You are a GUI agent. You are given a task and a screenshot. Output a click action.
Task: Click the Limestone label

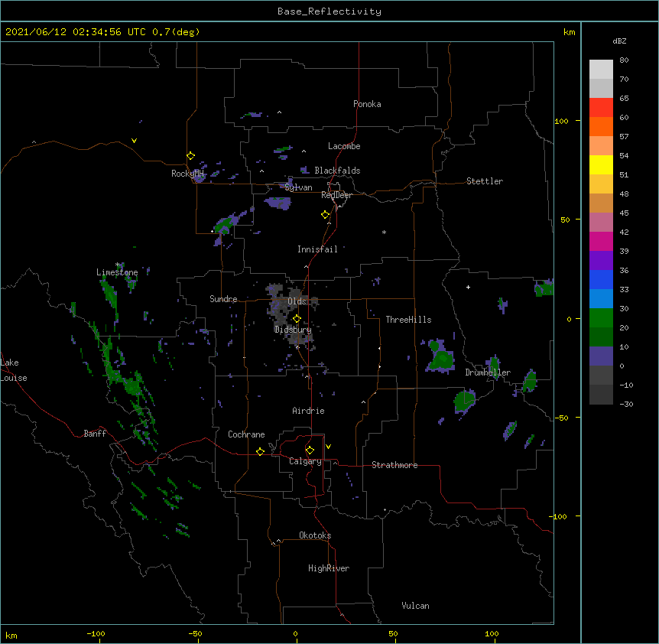click(117, 272)
